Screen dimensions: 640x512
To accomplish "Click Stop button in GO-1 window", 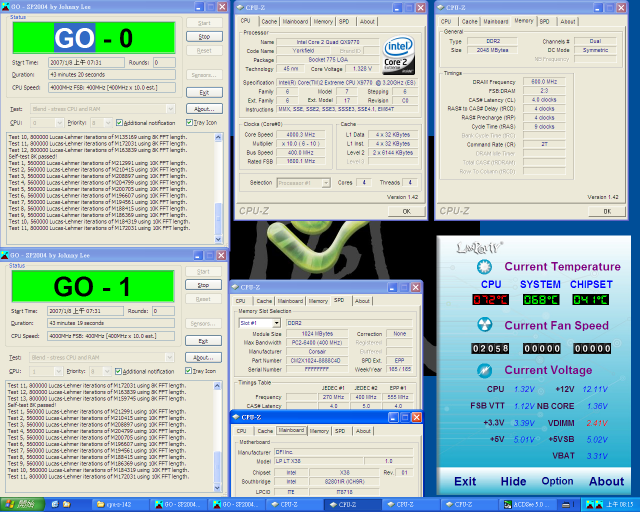I will click(x=204, y=285).
